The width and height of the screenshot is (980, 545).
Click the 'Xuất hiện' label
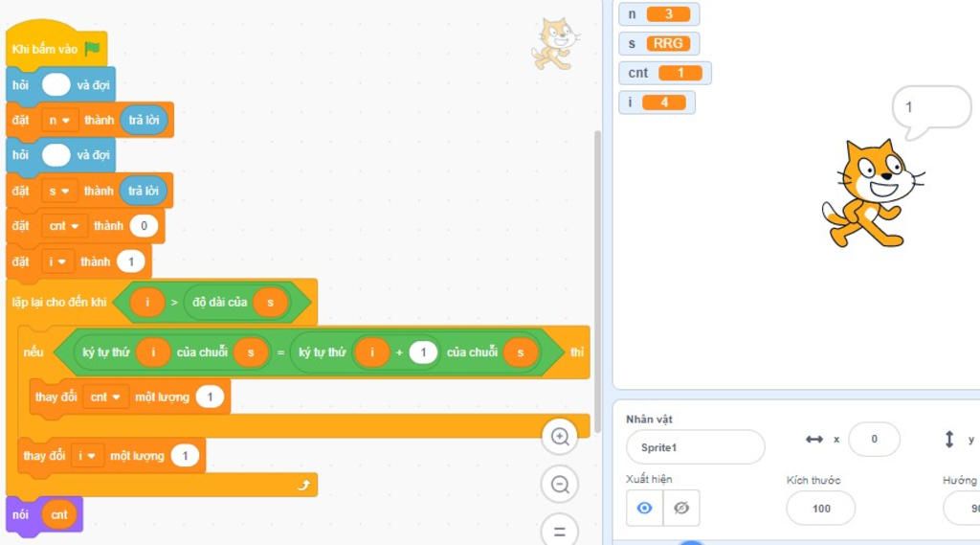(650, 479)
